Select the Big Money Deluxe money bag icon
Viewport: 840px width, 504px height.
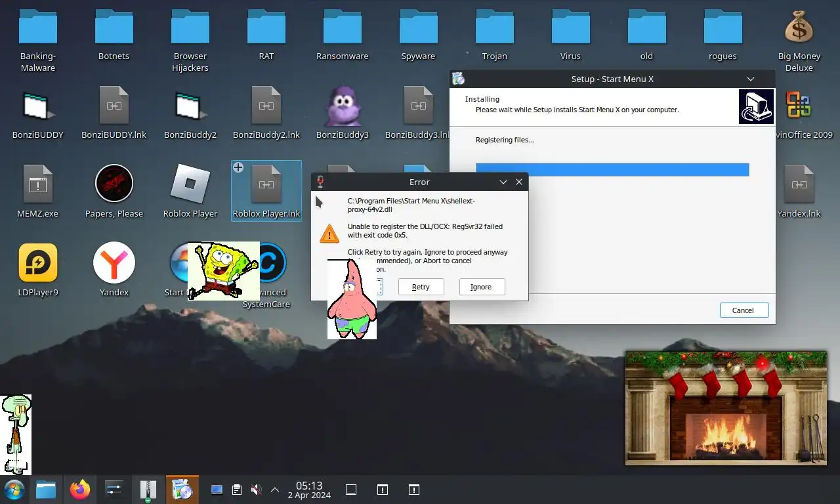[799, 27]
